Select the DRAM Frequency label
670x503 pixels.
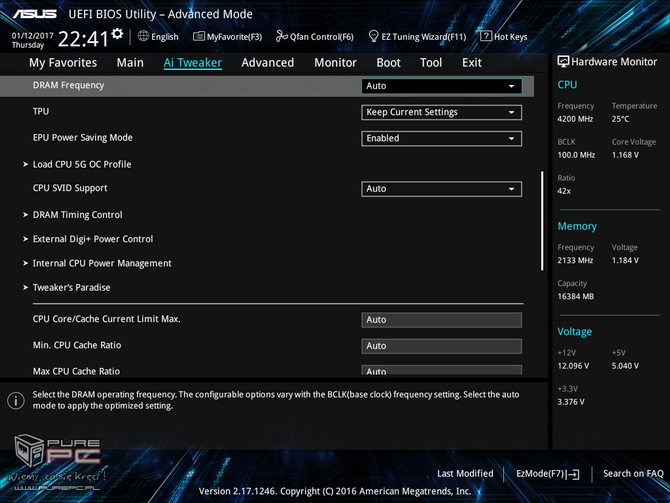(x=68, y=85)
